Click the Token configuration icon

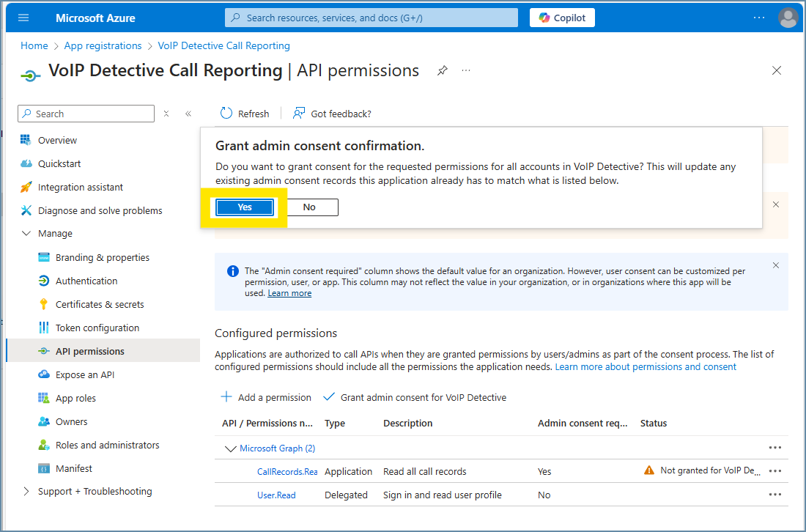tap(44, 328)
